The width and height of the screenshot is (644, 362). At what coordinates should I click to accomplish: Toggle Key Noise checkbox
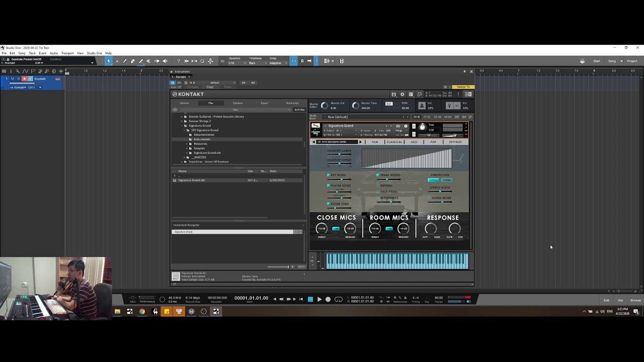coord(329,175)
